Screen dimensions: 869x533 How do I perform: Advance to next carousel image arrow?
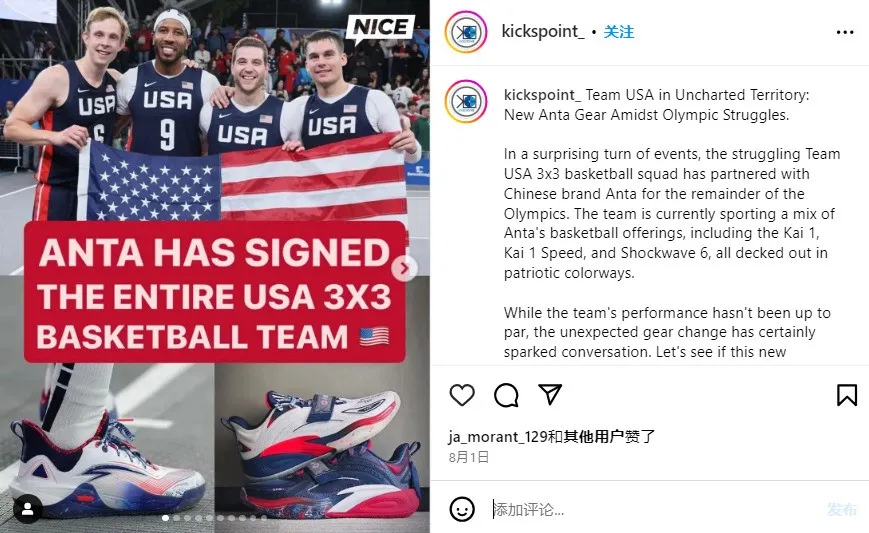coord(404,269)
